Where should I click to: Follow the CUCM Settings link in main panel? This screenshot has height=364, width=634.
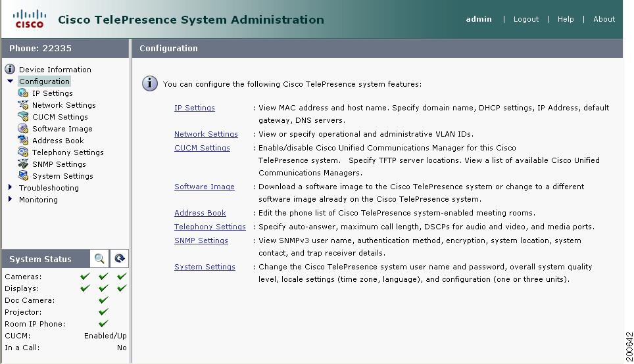(202, 148)
